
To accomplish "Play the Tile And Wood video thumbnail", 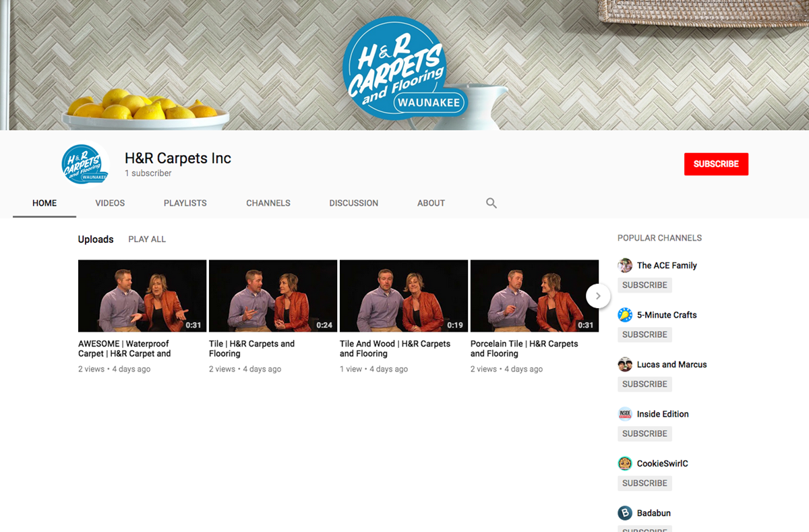I will [x=404, y=296].
